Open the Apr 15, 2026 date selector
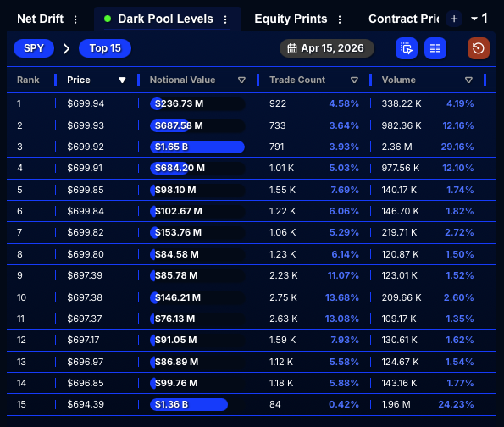 (327, 48)
